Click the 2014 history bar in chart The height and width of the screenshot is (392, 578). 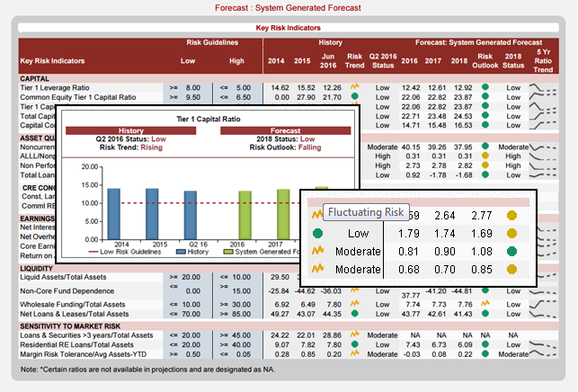coord(113,214)
